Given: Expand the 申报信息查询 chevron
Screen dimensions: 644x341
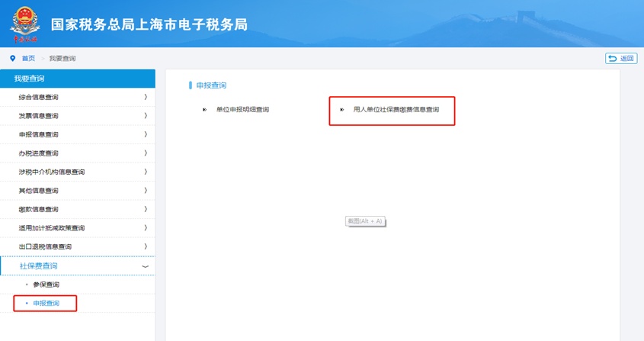Looking at the screenshot, I should pos(146,134).
